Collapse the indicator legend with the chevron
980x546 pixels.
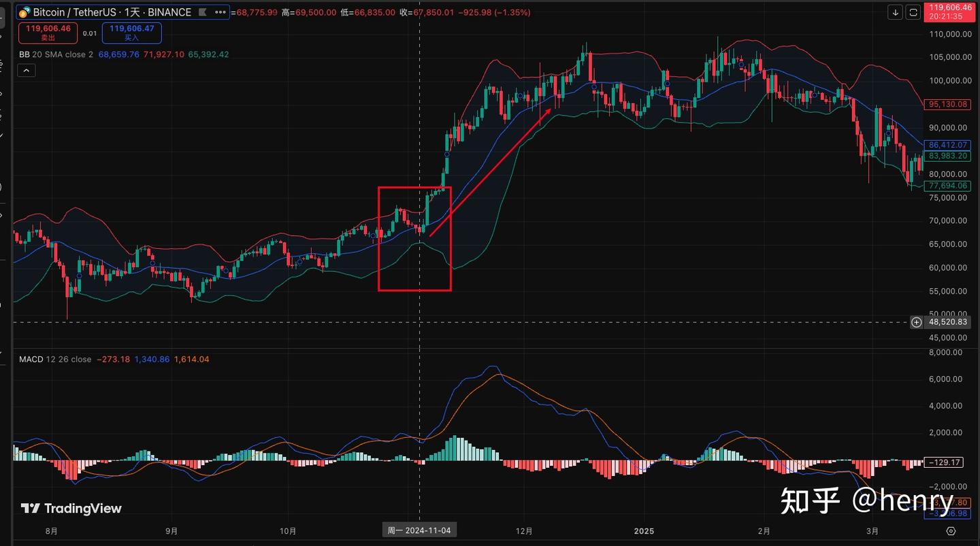pyautogui.click(x=27, y=70)
